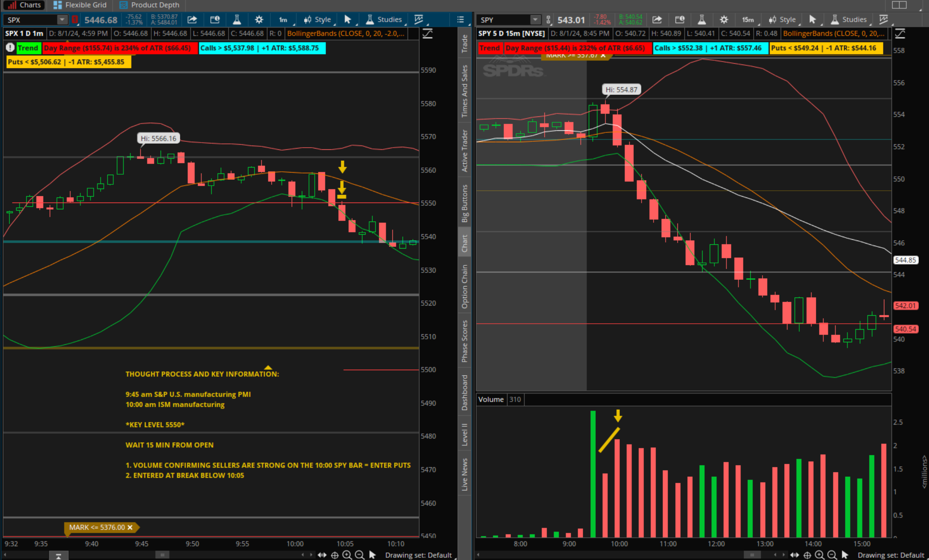Expand the SPX symbol dropdown arrow
This screenshot has width=929, height=560.
[x=62, y=20]
